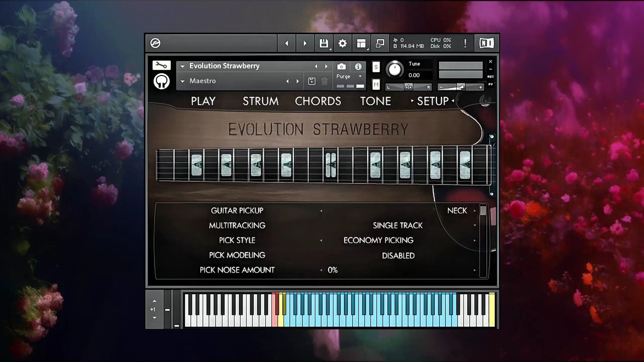
Task: Click the volume slider handle
Action: pos(460,87)
